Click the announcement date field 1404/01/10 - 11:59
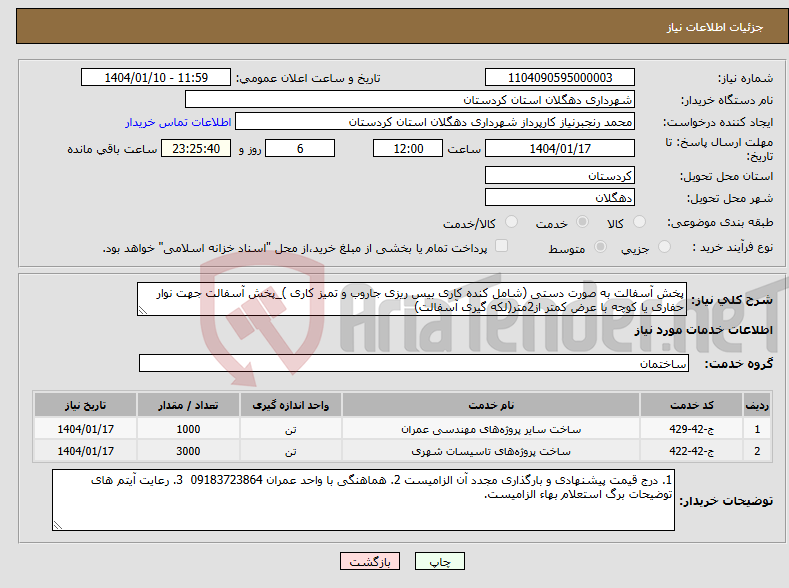This screenshot has height=588, width=789. tap(156, 77)
